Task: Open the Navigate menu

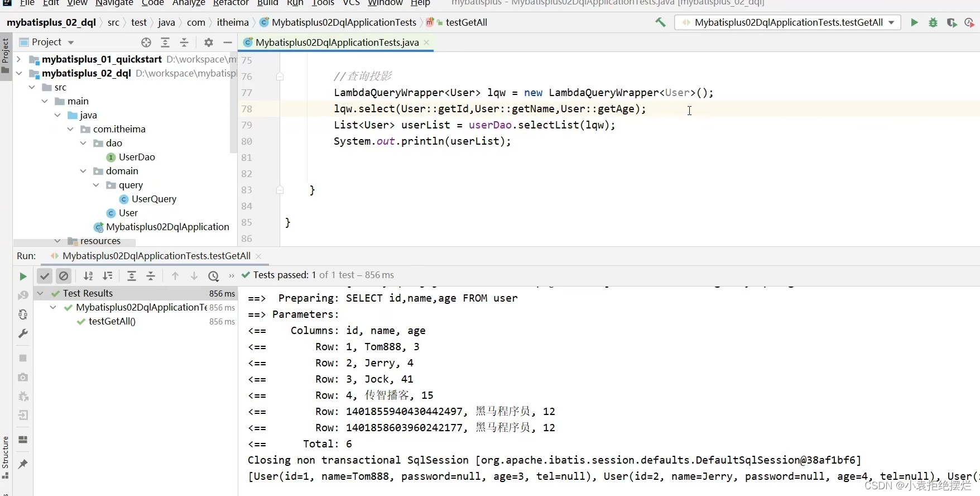Action: [114, 3]
